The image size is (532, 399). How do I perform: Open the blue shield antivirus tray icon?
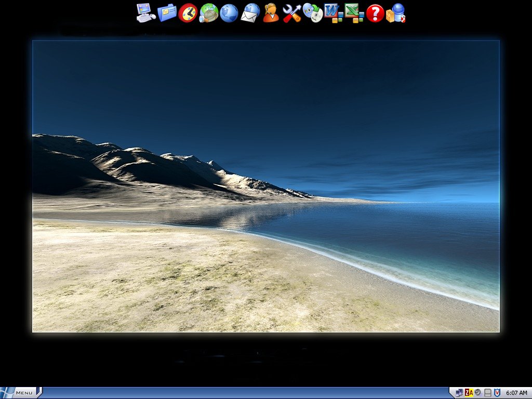pyautogui.click(x=497, y=393)
